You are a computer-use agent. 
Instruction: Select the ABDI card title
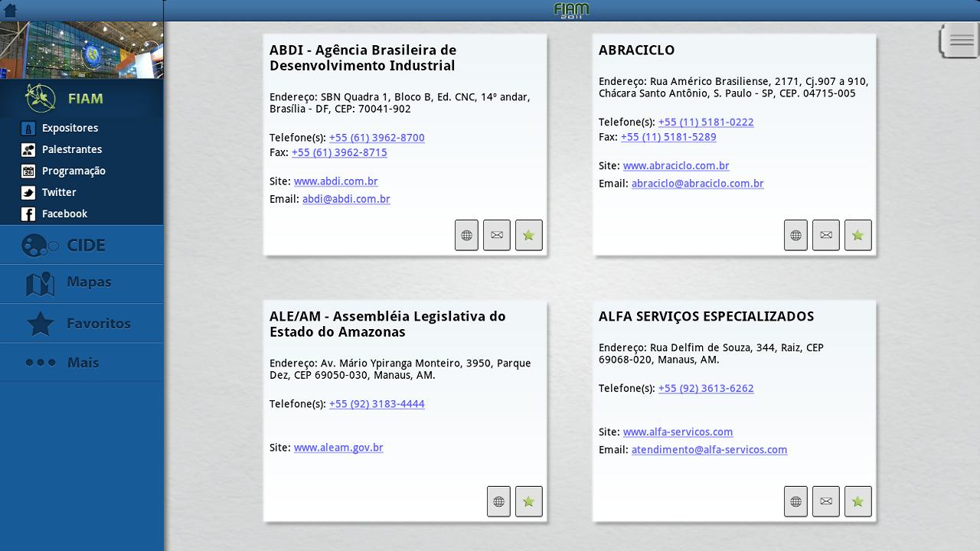(x=363, y=58)
